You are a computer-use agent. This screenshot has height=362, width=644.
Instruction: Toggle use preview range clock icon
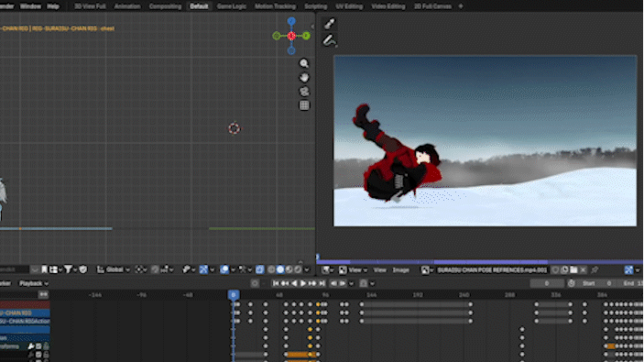571,283
